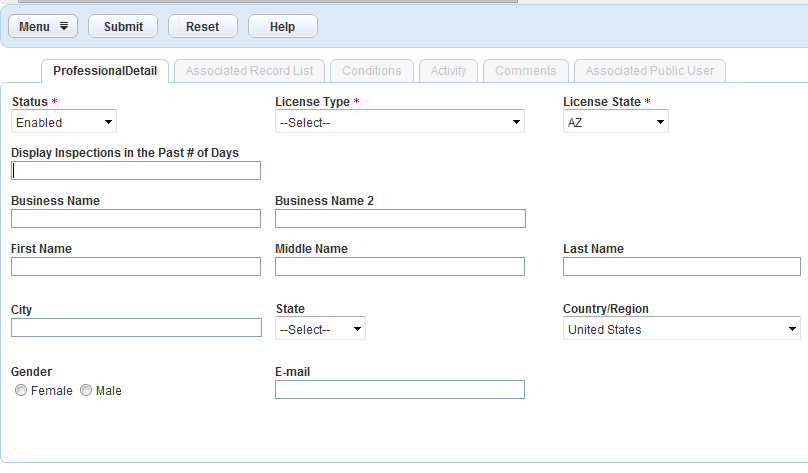The image size is (808, 473).
Task: Select the Female gender radio button
Action: (x=21, y=391)
